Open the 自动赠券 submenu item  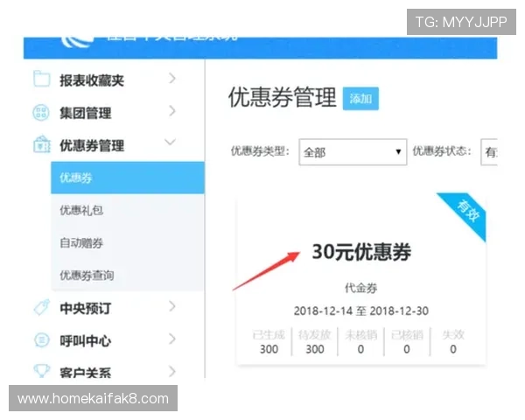(x=128, y=243)
